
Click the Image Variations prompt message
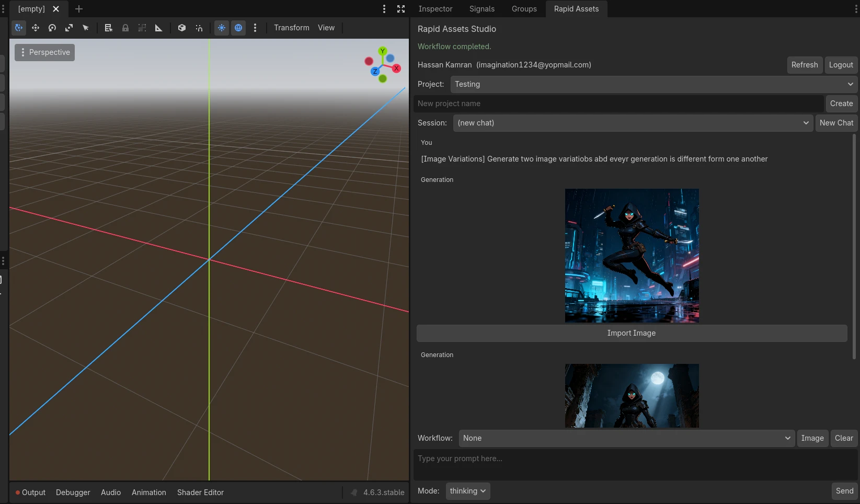tap(594, 159)
